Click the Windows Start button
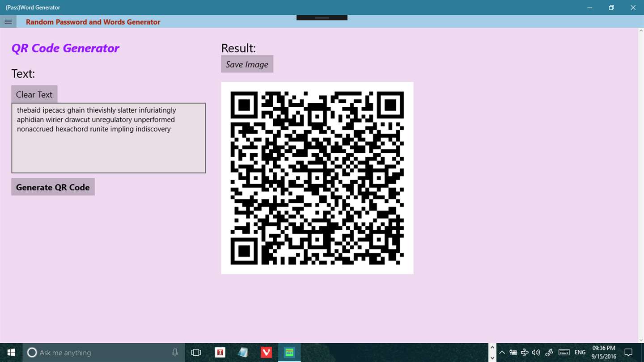The height and width of the screenshot is (362, 644). pyautogui.click(x=11, y=353)
